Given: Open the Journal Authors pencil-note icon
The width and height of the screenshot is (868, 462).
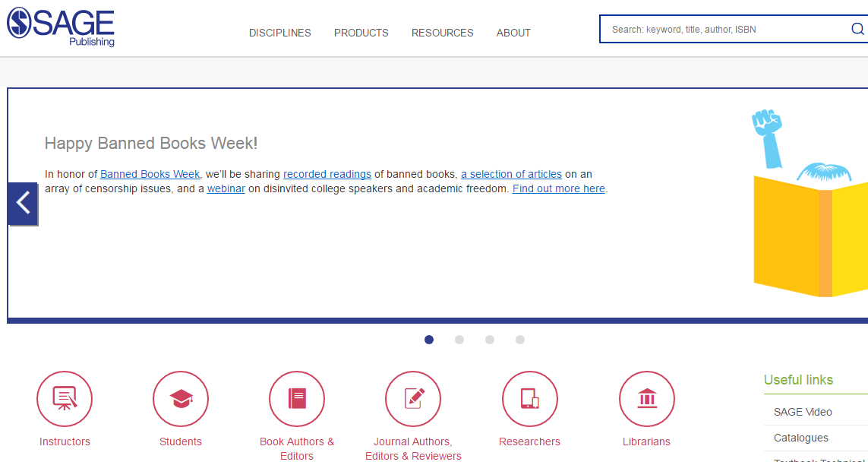Looking at the screenshot, I should point(413,399).
